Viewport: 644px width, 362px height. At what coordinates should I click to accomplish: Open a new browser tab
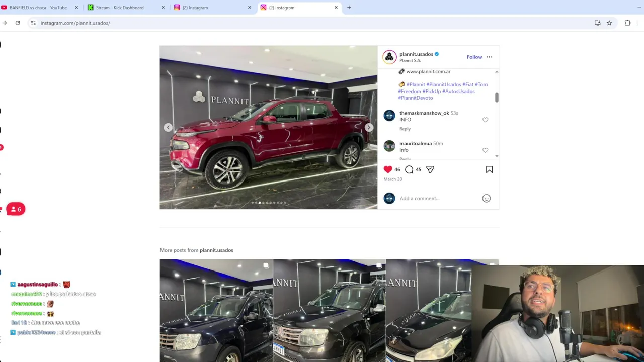pyautogui.click(x=349, y=7)
